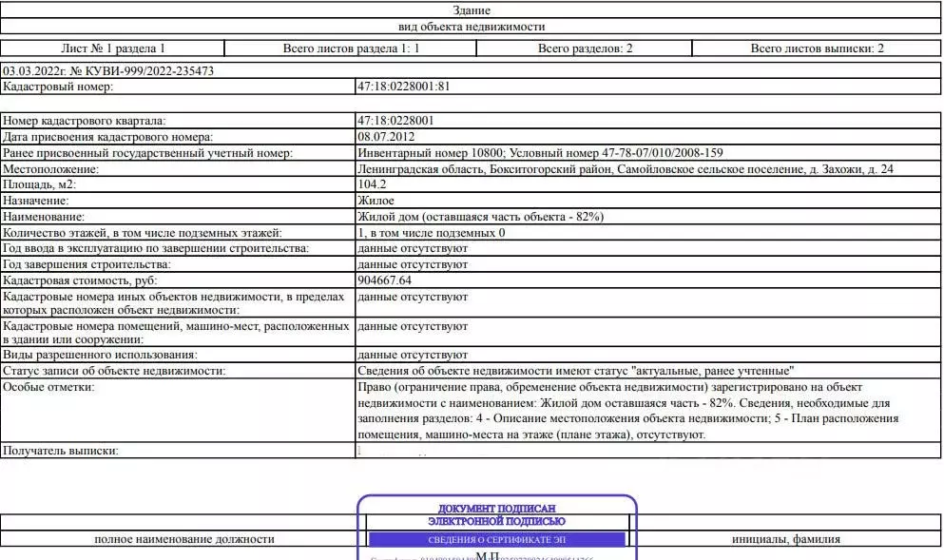The image size is (944, 560).
Task: Select the 'Жилое' value
Action: click(x=376, y=201)
